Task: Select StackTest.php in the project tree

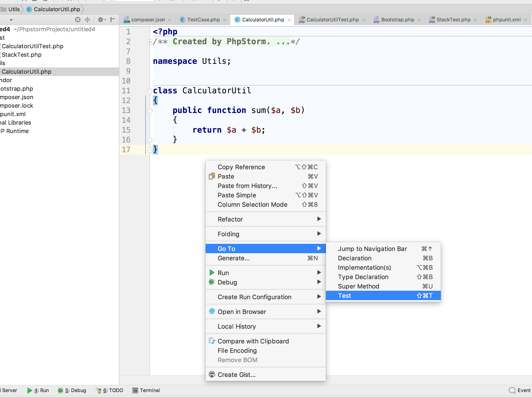Action: 22,54
